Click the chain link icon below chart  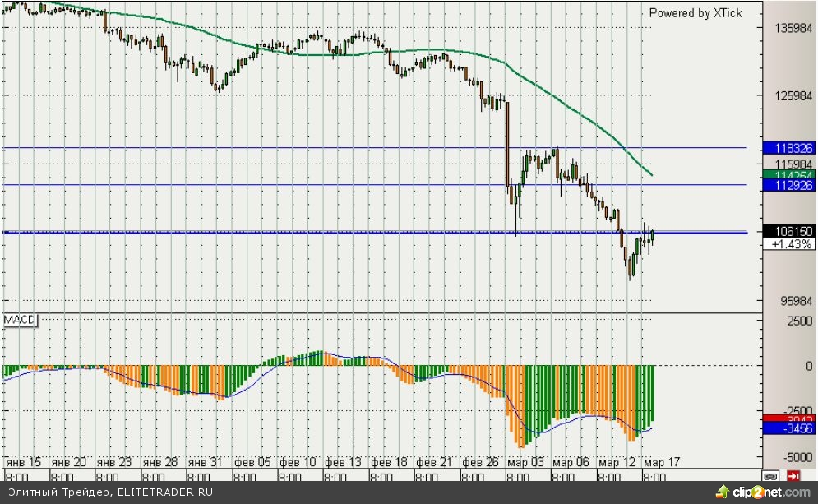pyautogui.click(x=771, y=475)
